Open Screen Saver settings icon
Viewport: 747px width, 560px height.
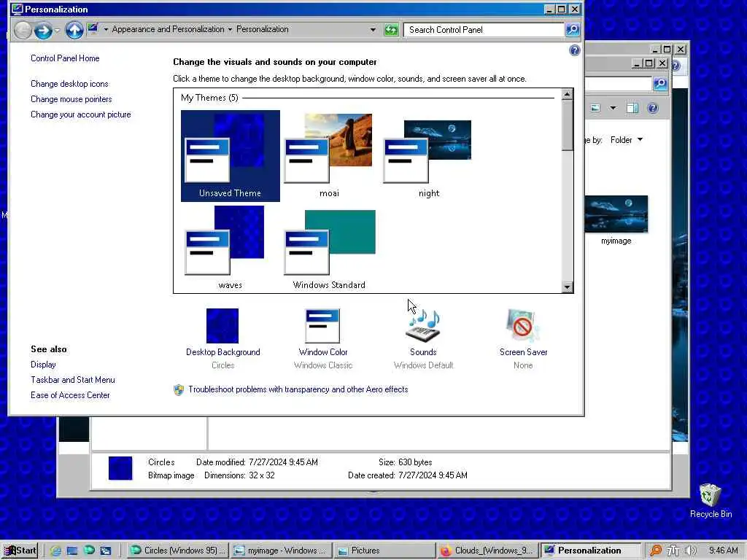pos(522,326)
